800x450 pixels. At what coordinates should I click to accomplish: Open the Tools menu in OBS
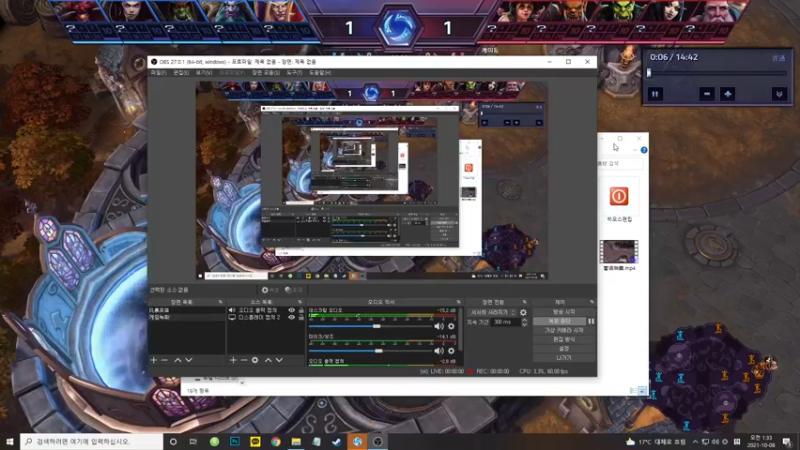[294, 73]
